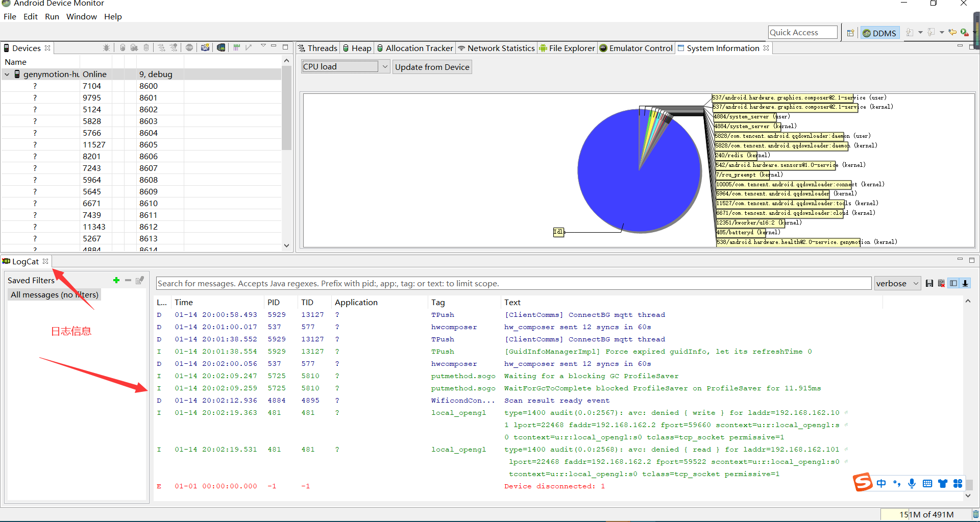Close the LogCat tab
The width and height of the screenshot is (980, 522).
point(45,261)
